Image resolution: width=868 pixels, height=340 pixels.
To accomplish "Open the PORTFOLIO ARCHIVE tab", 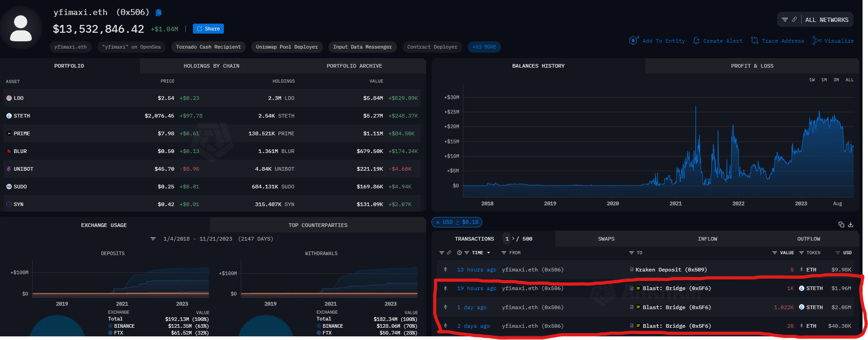I will click(354, 66).
